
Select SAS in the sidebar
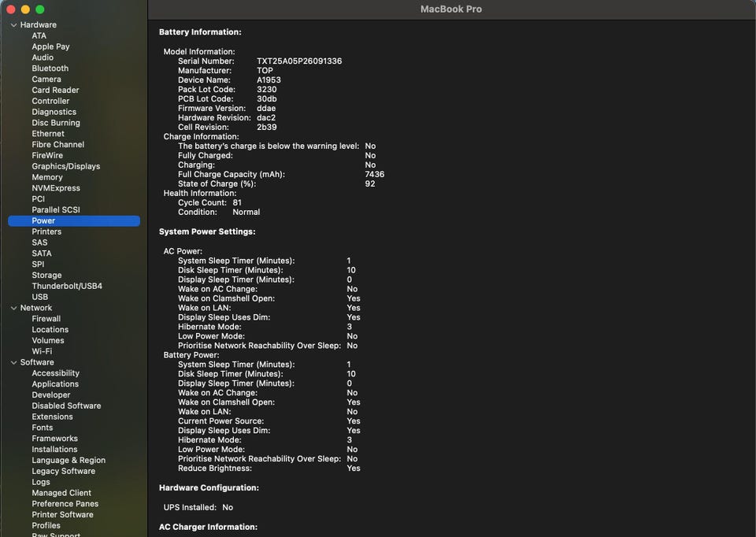[39, 243]
